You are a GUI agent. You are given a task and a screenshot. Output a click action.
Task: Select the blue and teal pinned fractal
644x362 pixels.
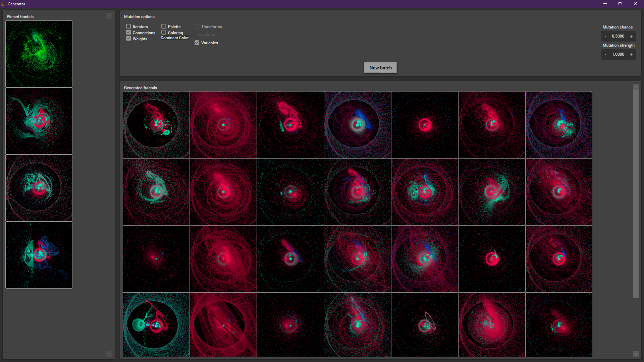[39, 255]
